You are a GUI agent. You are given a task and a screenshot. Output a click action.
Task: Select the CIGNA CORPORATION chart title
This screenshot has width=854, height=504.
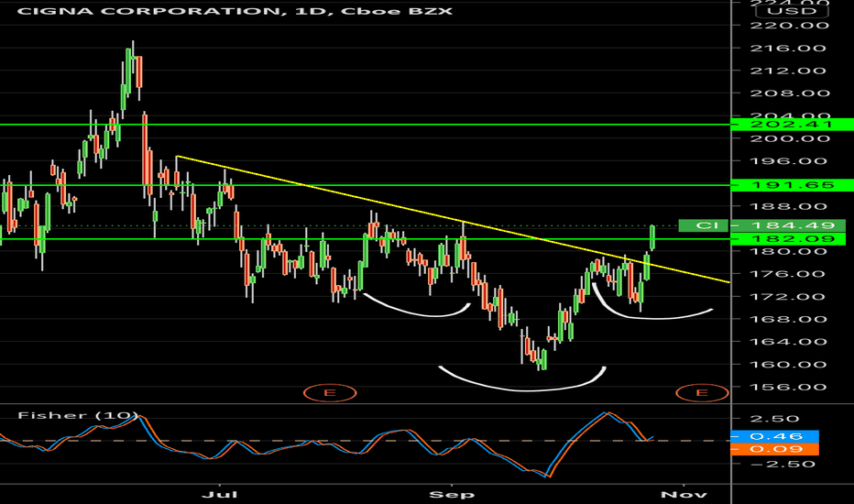[235, 11]
